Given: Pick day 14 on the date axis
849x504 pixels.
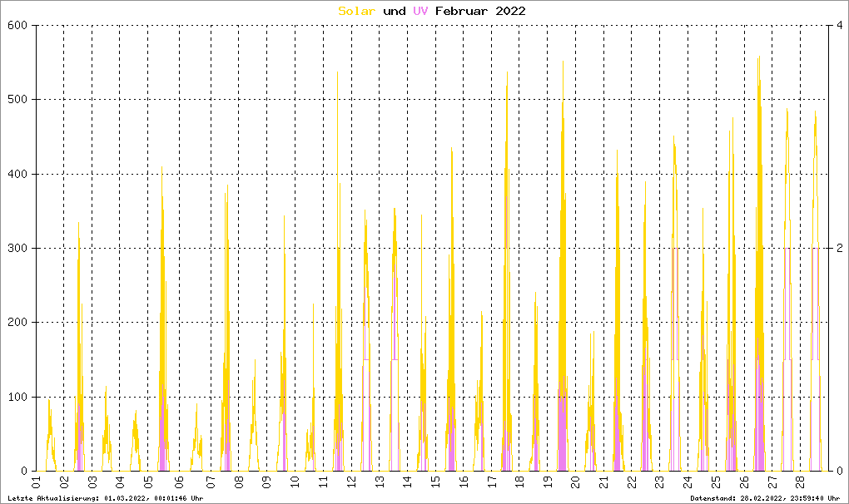Looking at the screenshot, I should point(408,482).
